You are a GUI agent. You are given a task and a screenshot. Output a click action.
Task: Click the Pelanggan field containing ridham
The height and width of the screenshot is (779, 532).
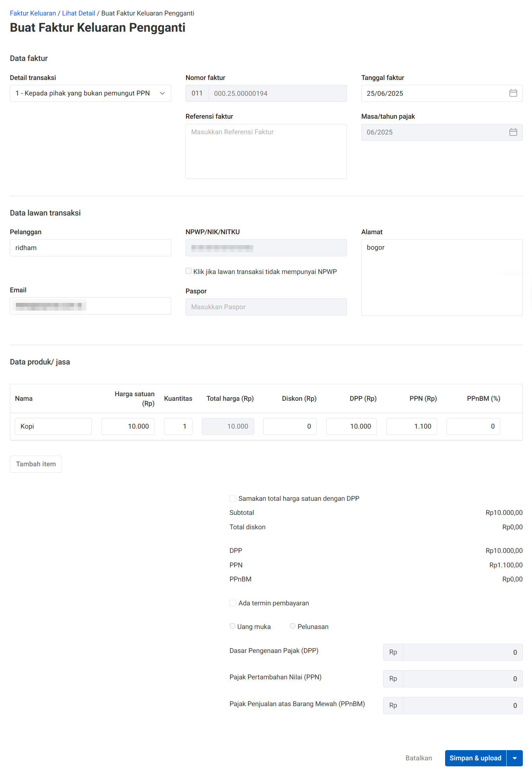click(x=90, y=248)
